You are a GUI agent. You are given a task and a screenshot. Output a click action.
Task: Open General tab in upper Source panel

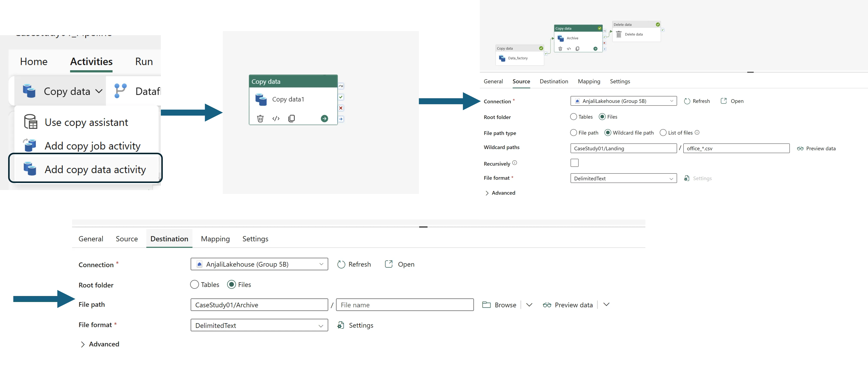coord(493,81)
